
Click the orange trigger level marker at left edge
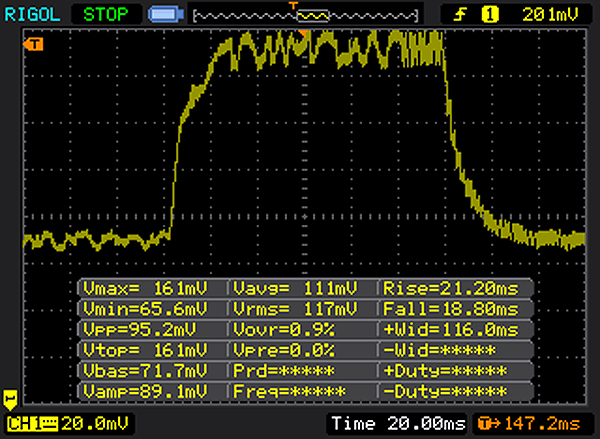(x=35, y=44)
